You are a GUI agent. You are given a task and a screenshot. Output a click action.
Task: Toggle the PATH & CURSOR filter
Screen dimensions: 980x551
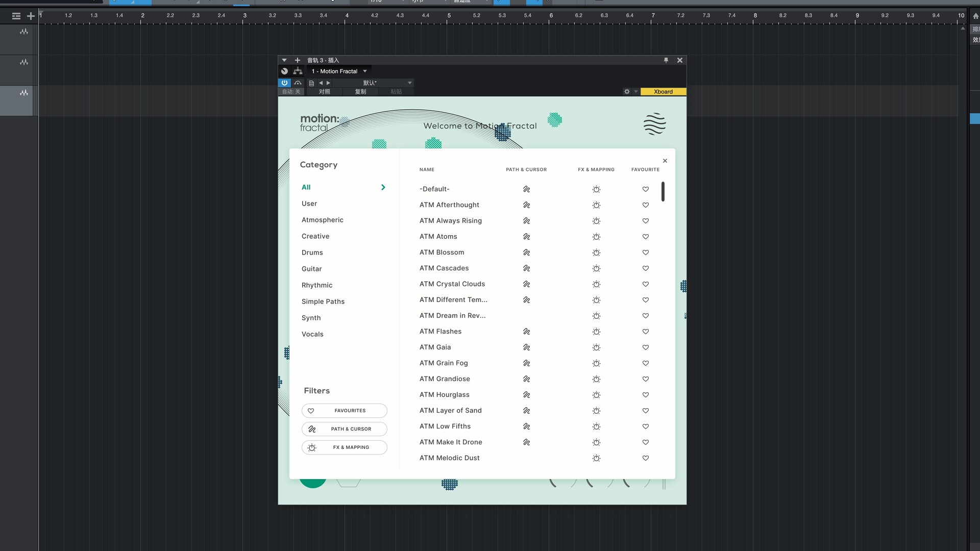click(345, 429)
